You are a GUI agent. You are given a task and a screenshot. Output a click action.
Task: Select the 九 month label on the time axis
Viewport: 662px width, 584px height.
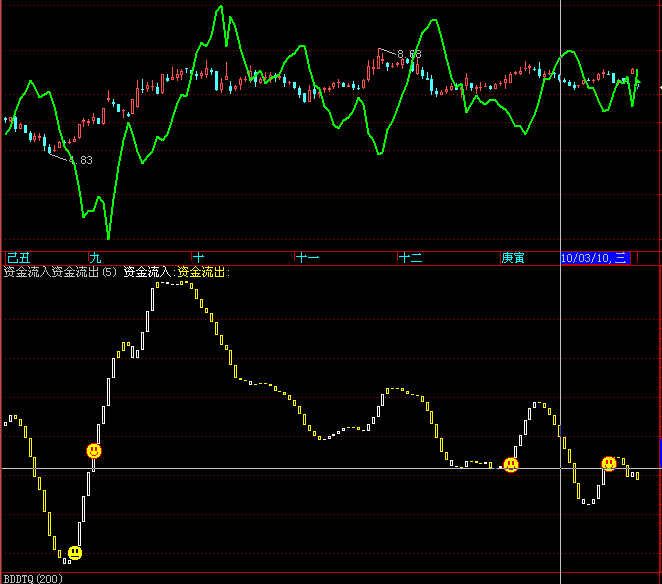click(x=95, y=258)
